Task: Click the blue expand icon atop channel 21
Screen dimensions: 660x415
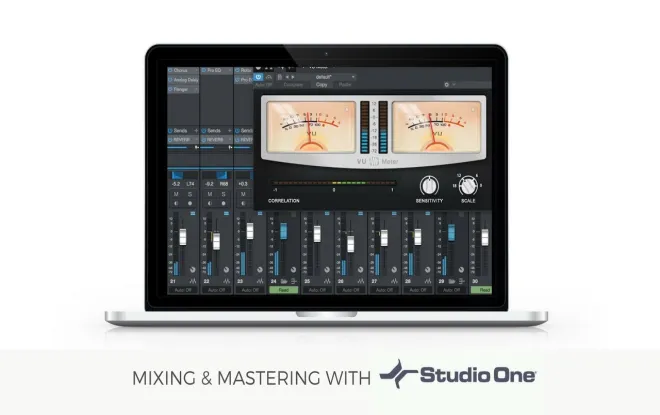Action: pos(193,214)
